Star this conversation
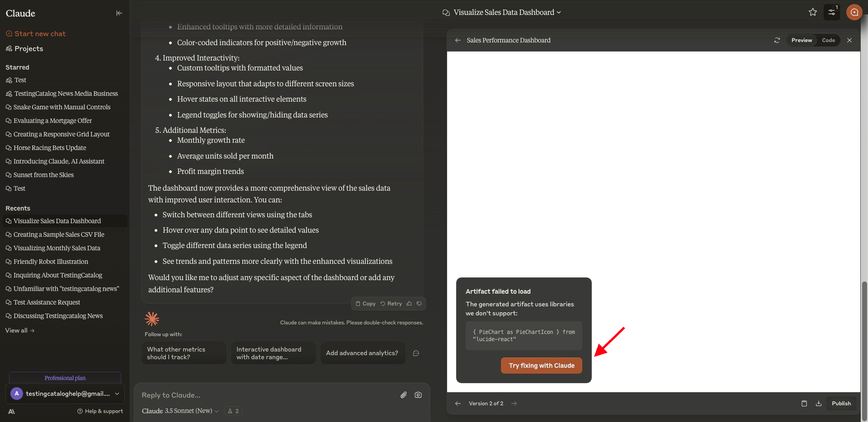The image size is (868, 422). (x=813, y=12)
